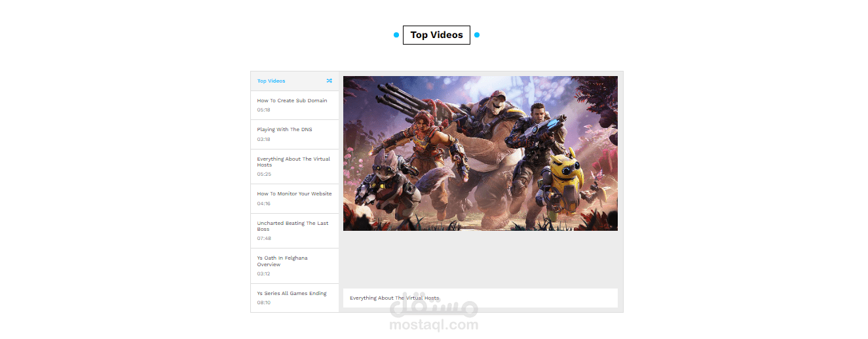Open Ys Oath In Felghana Overview video

tap(295, 266)
